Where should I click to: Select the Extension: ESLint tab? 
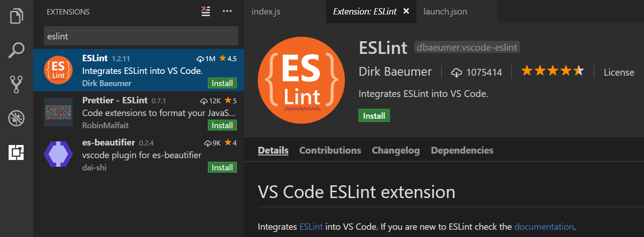point(365,11)
